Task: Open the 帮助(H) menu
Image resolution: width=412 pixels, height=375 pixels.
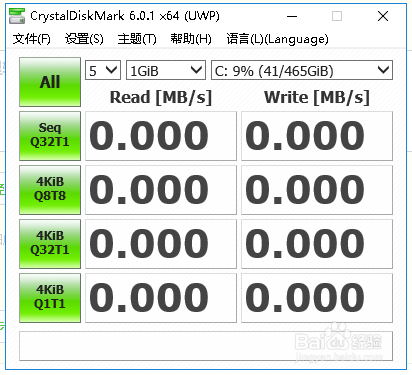Action: click(191, 39)
